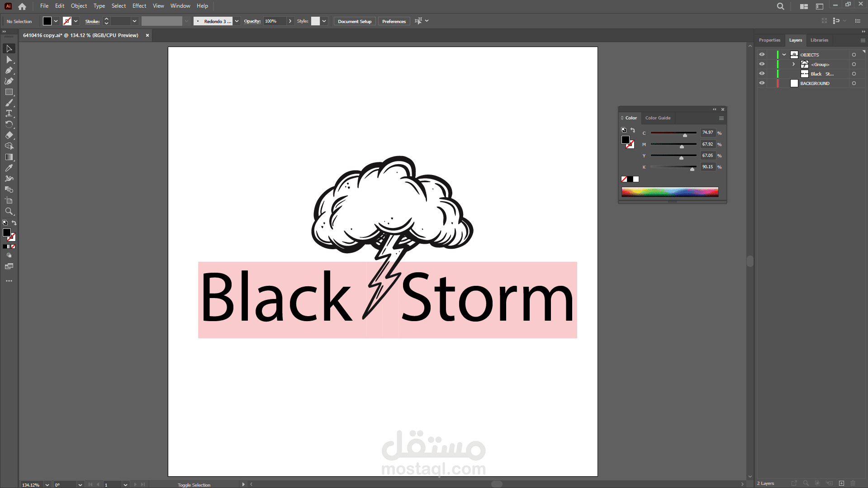Select the Eraser tool
Viewport: 868px width, 488px height.
pyautogui.click(x=9, y=135)
